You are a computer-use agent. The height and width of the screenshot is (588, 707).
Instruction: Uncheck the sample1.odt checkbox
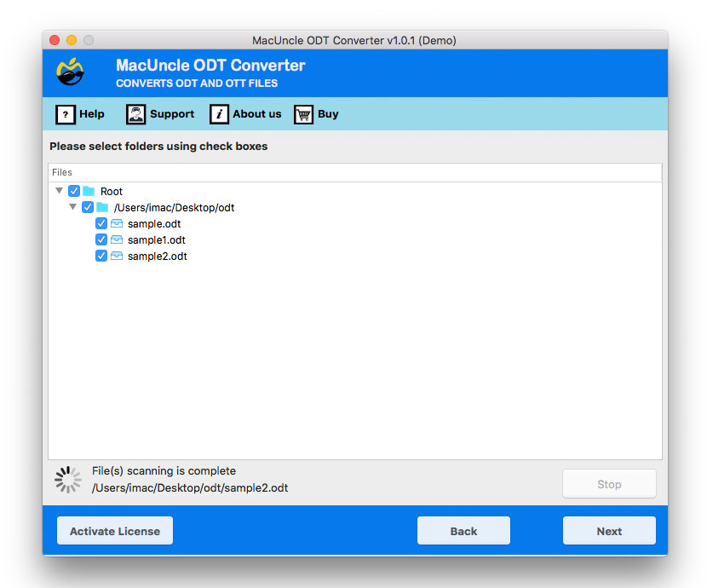pos(101,239)
